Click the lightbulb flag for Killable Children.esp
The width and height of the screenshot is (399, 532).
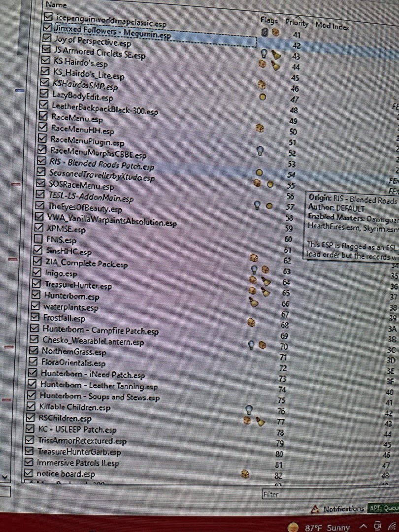pyautogui.click(x=249, y=409)
